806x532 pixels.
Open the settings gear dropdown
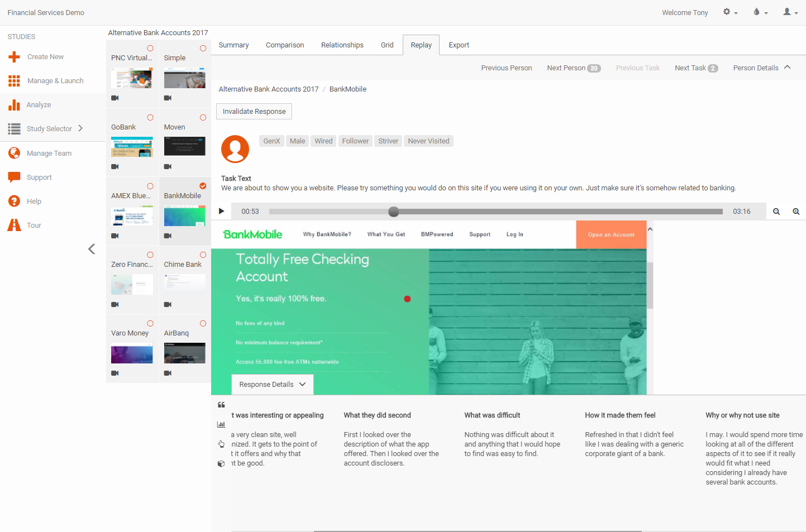tap(730, 12)
